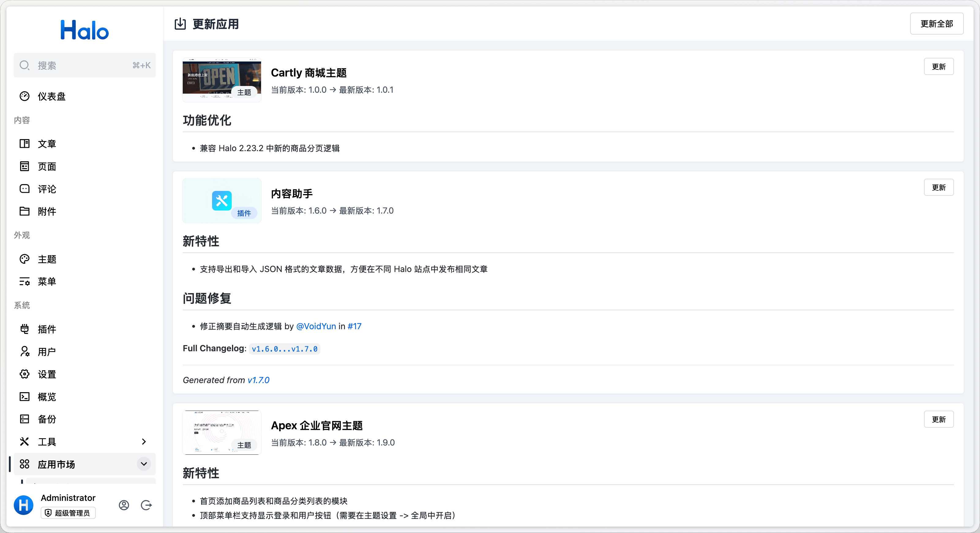The width and height of the screenshot is (980, 533).
Task: Click the Comments speech-bubble icon
Action: click(24, 189)
